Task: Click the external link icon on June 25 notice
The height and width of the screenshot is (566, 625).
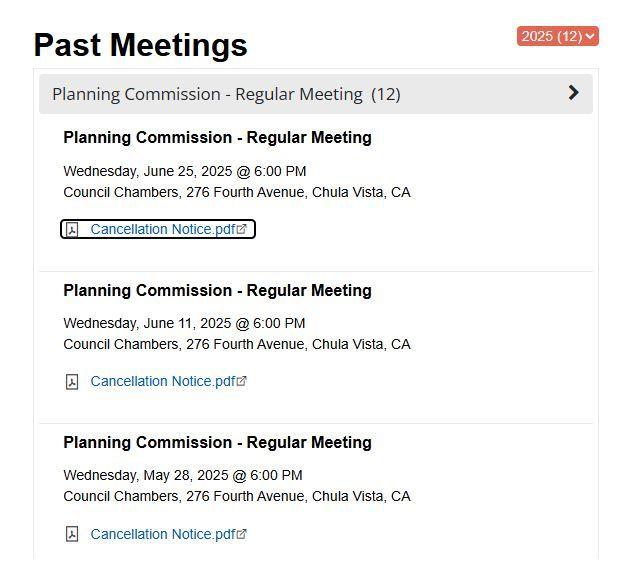Action: [x=242, y=229]
